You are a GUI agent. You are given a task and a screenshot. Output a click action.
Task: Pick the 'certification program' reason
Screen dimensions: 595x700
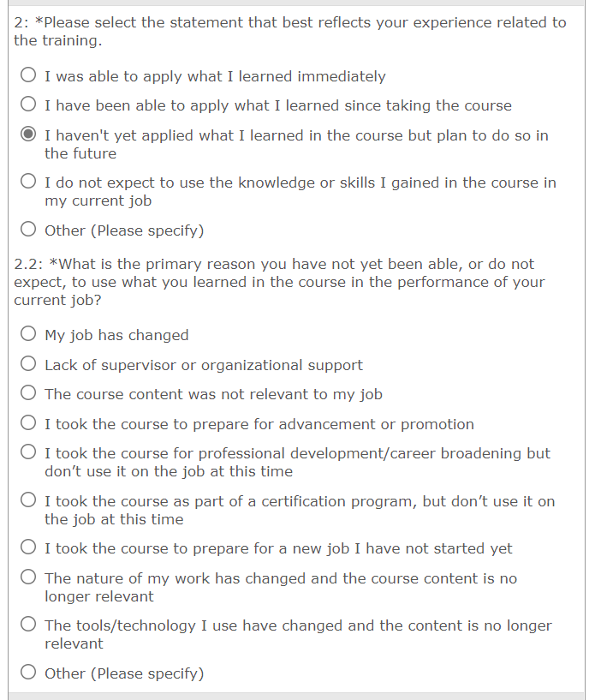click(28, 501)
